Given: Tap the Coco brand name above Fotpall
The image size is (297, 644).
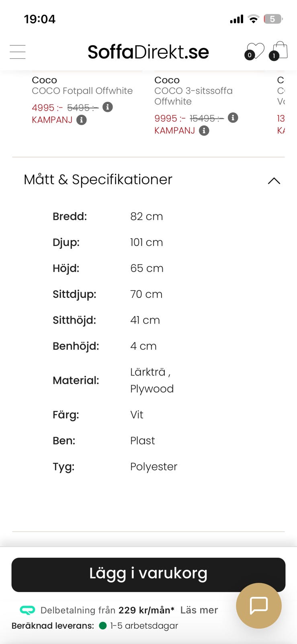Looking at the screenshot, I should [x=45, y=80].
